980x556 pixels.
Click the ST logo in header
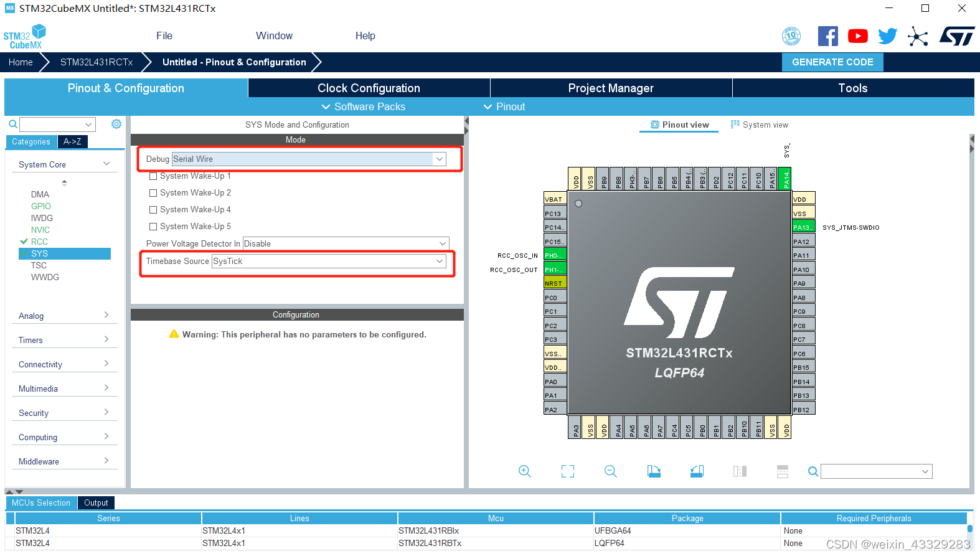pos(957,36)
